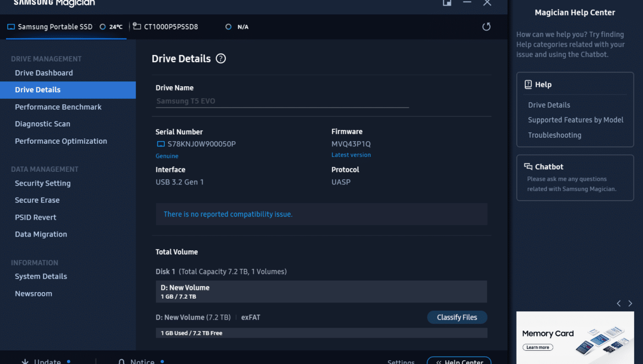
Task: Click the banner previous arrow
Action: [619, 304]
